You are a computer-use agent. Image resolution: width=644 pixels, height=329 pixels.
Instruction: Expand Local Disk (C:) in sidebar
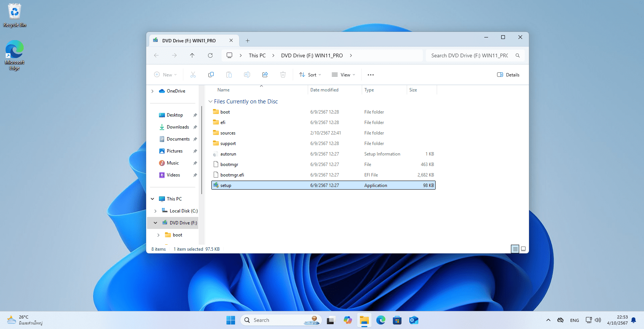156,211
